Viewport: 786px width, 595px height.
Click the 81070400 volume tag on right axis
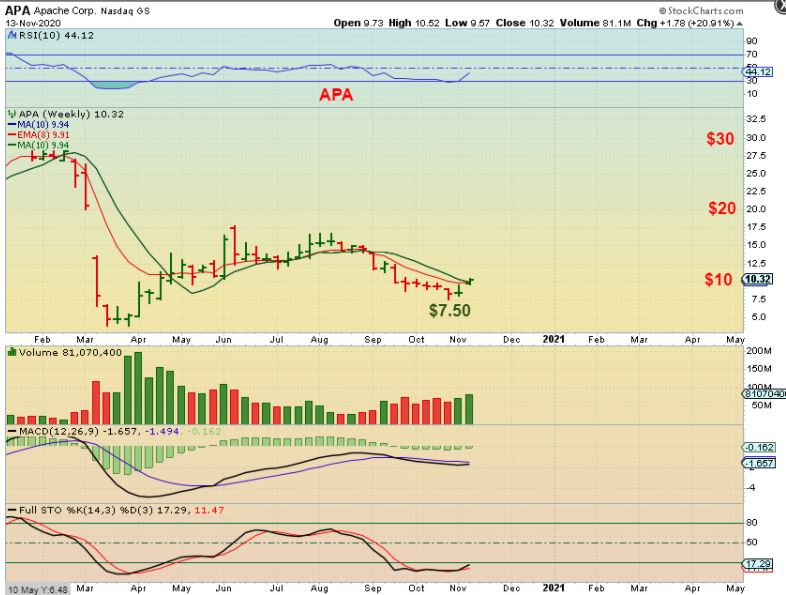pos(763,394)
